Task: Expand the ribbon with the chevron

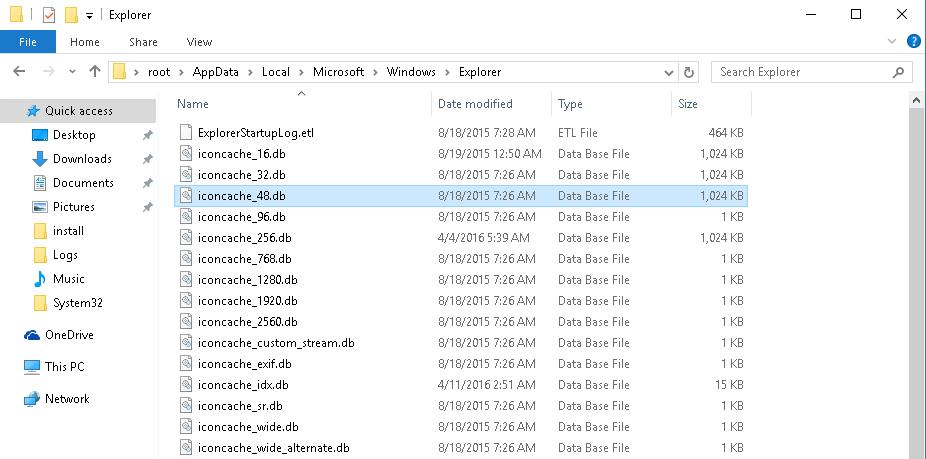Action: click(x=893, y=42)
